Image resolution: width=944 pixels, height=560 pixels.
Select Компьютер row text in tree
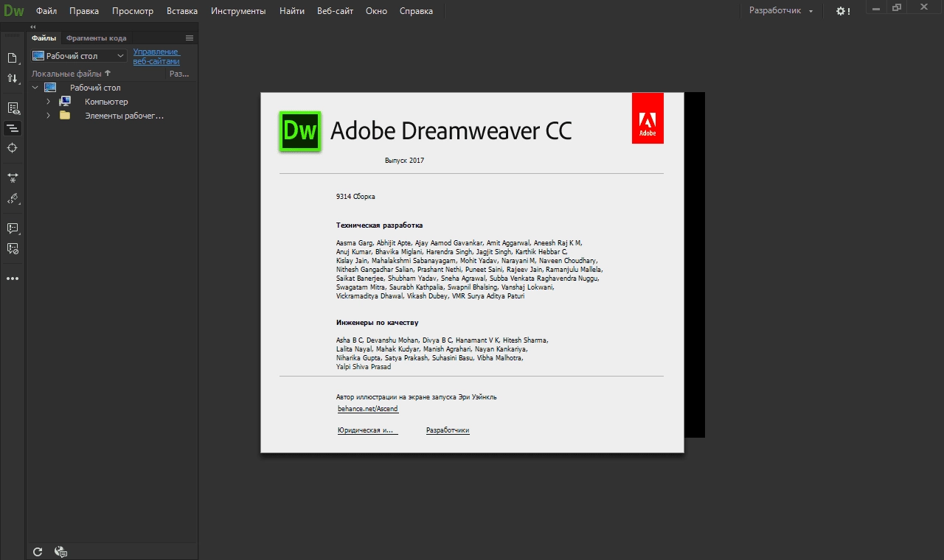tap(106, 102)
